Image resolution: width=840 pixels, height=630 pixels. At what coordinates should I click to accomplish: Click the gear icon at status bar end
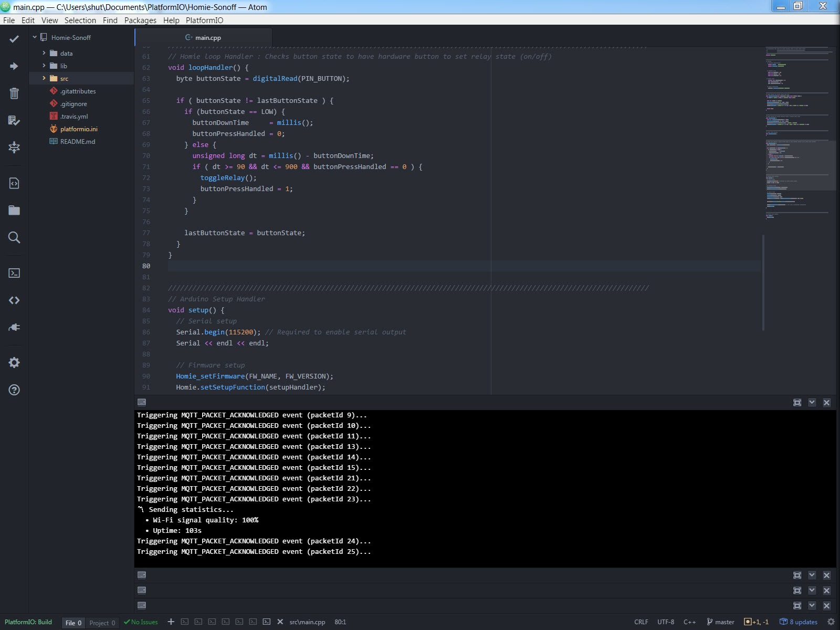point(831,622)
